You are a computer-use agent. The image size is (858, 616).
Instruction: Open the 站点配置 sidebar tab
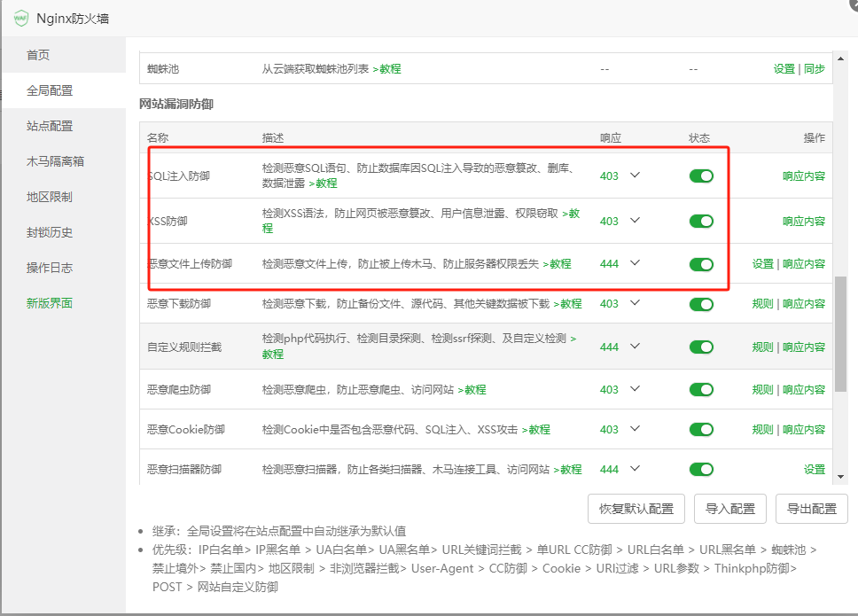tap(50, 126)
